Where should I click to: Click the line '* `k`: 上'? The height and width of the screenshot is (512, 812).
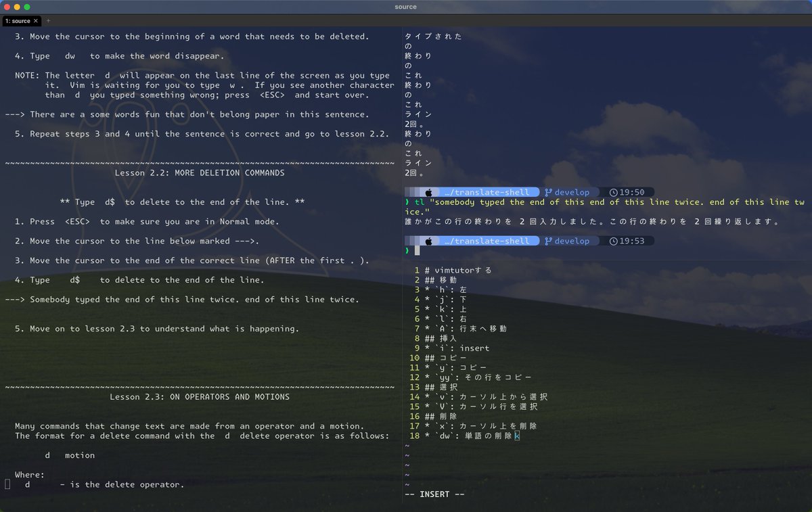click(446, 309)
